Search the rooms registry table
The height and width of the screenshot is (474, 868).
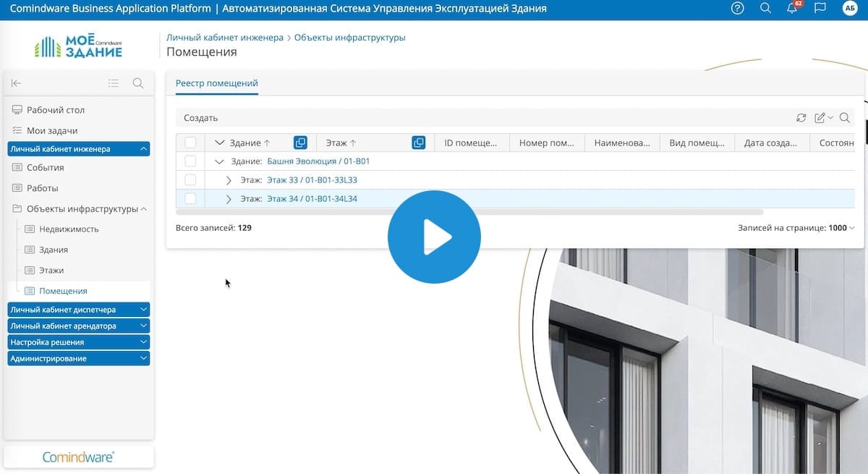pyautogui.click(x=844, y=118)
